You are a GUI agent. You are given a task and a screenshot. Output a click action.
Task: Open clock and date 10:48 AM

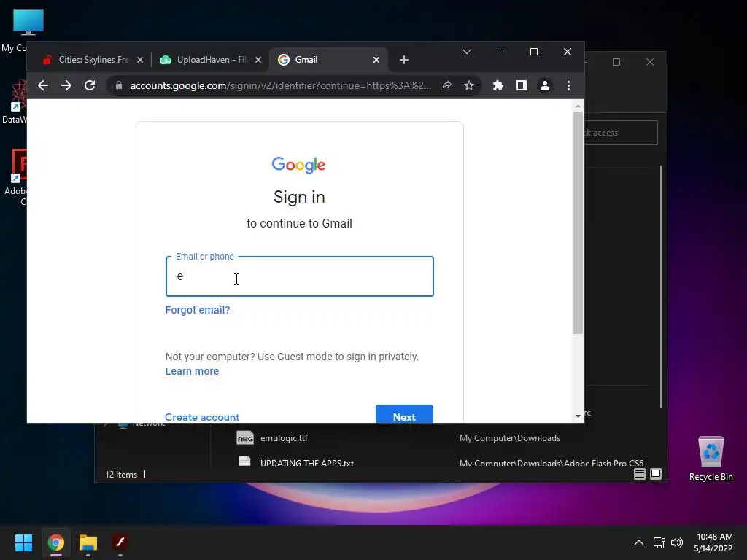point(713,542)
